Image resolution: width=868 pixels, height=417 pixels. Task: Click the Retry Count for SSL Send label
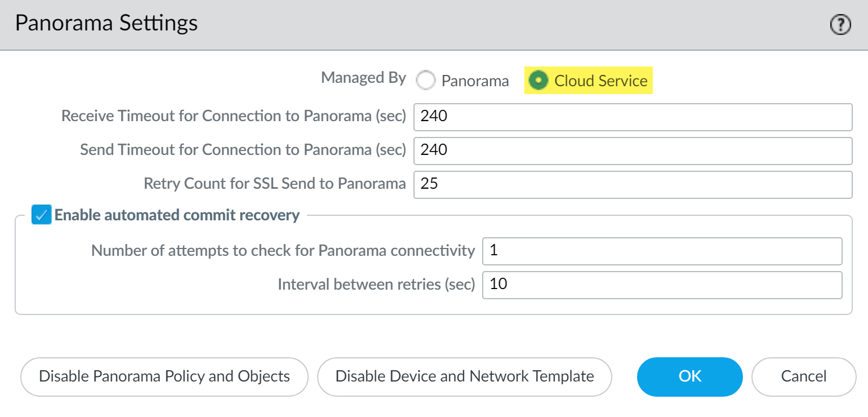[x=274, y=184]
